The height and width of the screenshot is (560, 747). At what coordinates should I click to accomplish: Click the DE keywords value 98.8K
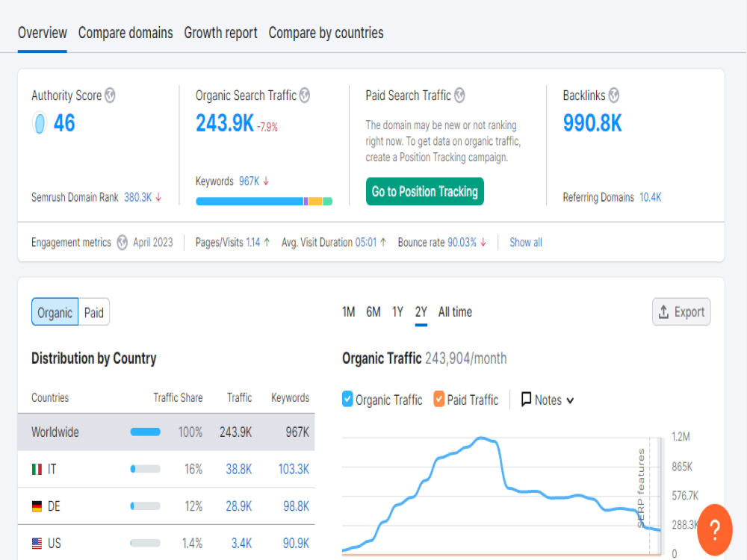coord(296,506)
